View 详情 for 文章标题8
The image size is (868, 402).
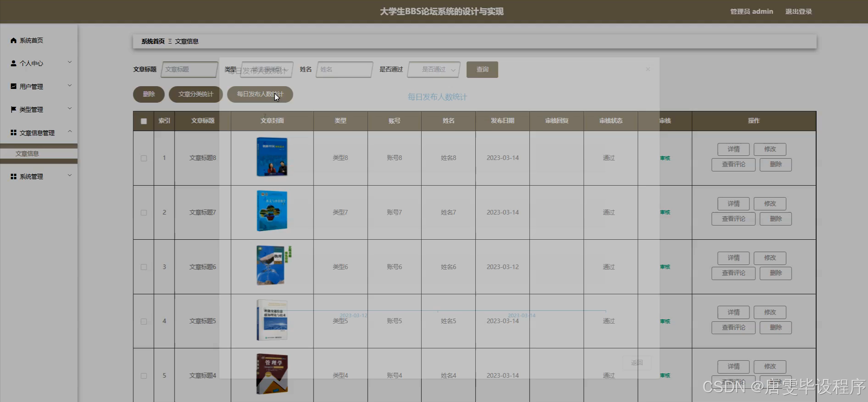734,149
